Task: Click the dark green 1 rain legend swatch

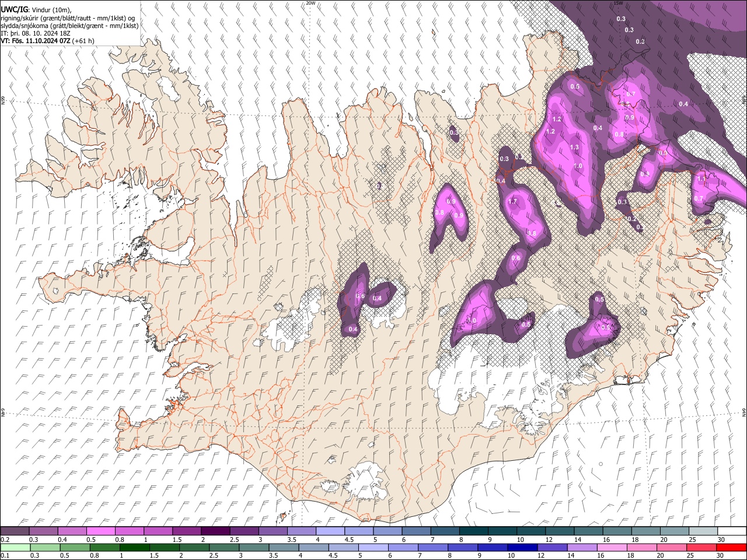Action: (134, 547)
